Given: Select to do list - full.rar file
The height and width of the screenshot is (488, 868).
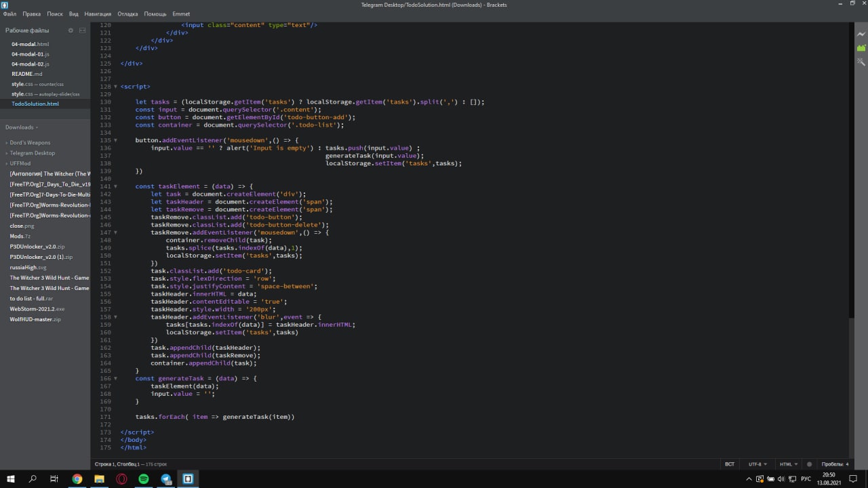Looking at the screenshot, I should pyautogui.click(x=31, y=298).
